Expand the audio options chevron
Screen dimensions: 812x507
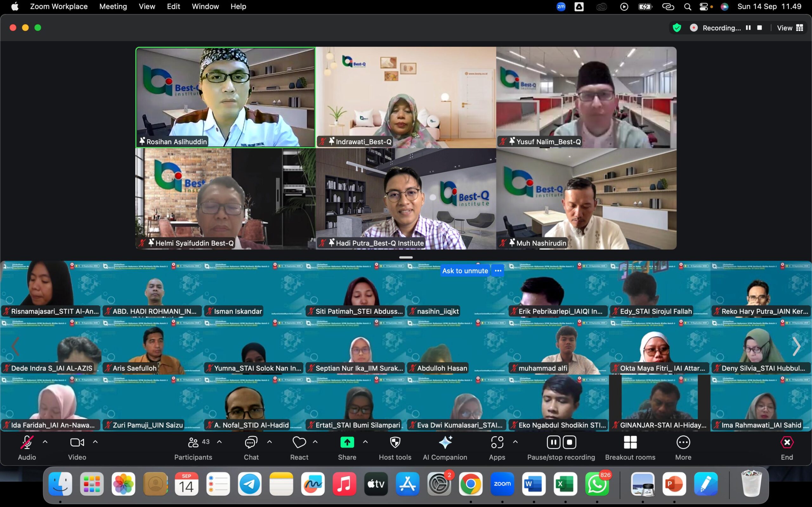pyautogui.click(x=45, y=442)
